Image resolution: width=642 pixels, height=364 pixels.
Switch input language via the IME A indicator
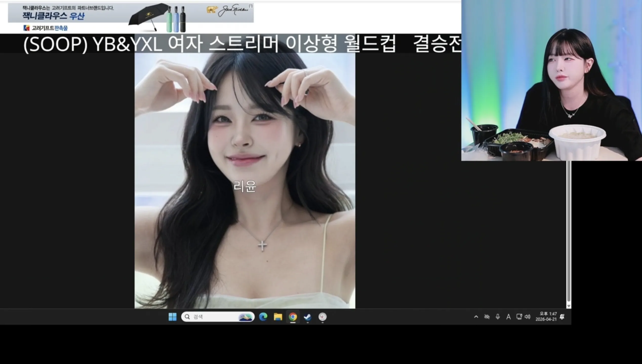coord(508,317)
